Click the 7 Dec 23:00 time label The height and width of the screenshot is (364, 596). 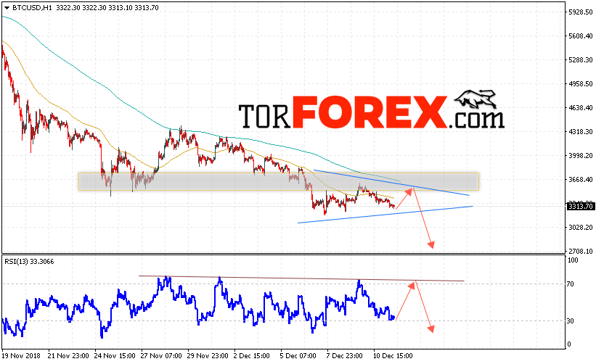coord(345,356)
